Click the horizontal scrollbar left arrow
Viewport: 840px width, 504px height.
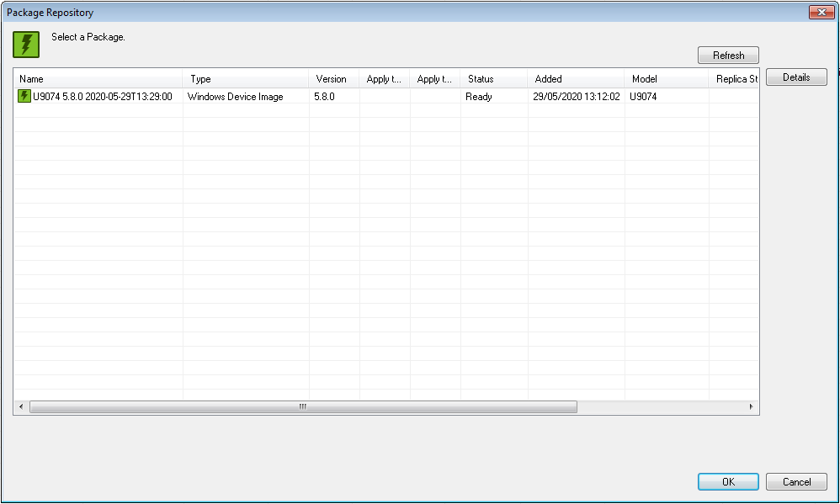pyautogui.click(x=21, y=406)
